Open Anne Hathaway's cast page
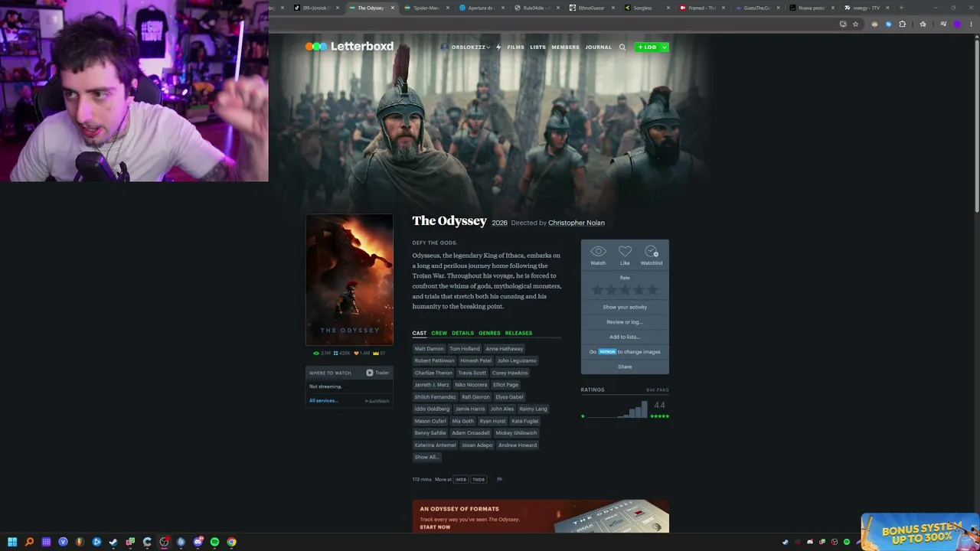The height and width of the screenshot is (551, 980). pos(504,349)
